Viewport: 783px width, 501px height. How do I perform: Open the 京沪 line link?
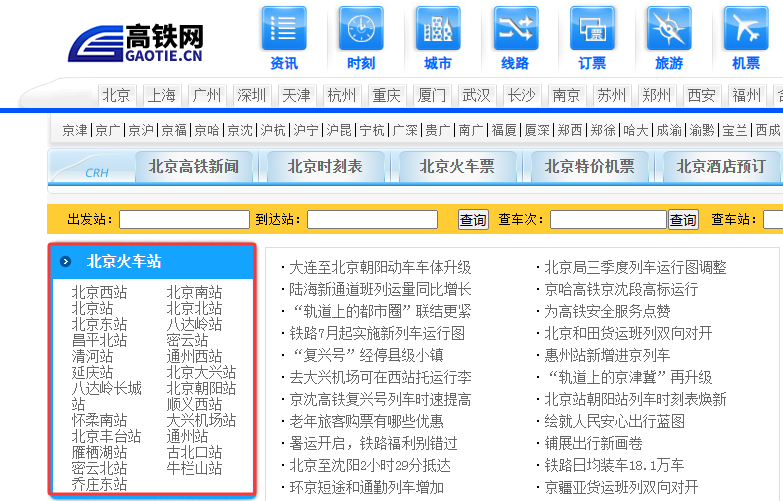pos(141,130)
